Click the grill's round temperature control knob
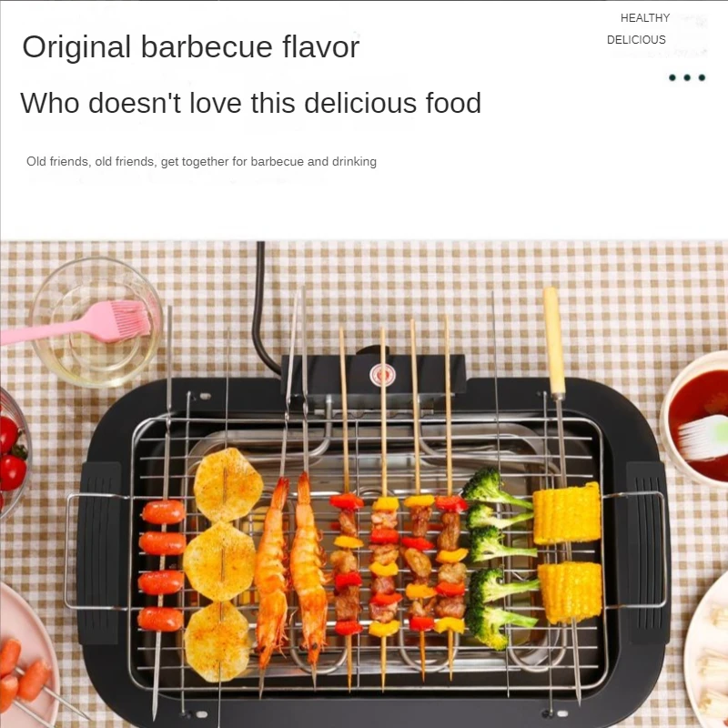The image size is (728, 728). (x=381, y=373)
